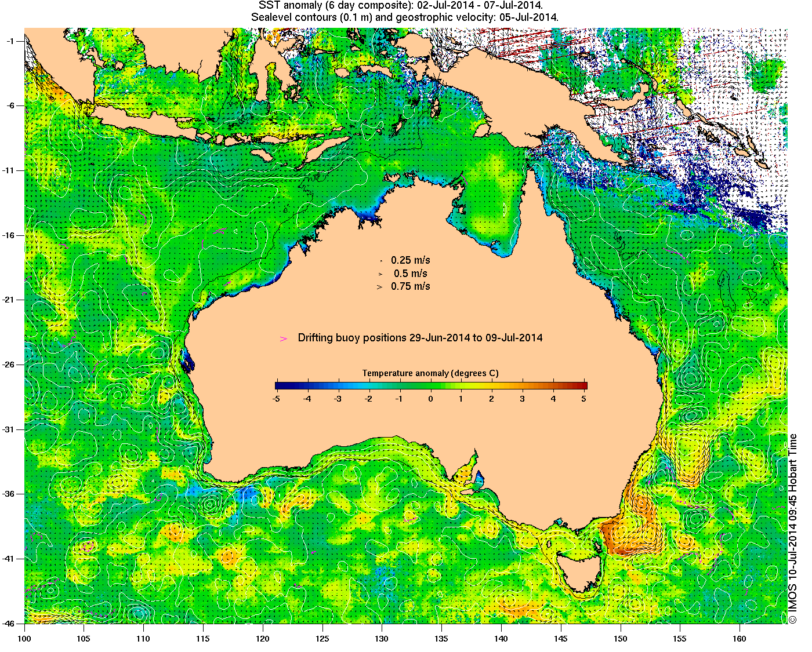Click the longitude axis label 135
The width and height of the screenshot is (812, 652).
pos(441,639)
